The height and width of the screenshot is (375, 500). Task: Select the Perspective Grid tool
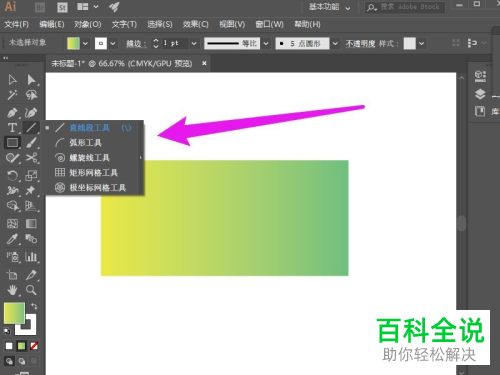[31, 206]
